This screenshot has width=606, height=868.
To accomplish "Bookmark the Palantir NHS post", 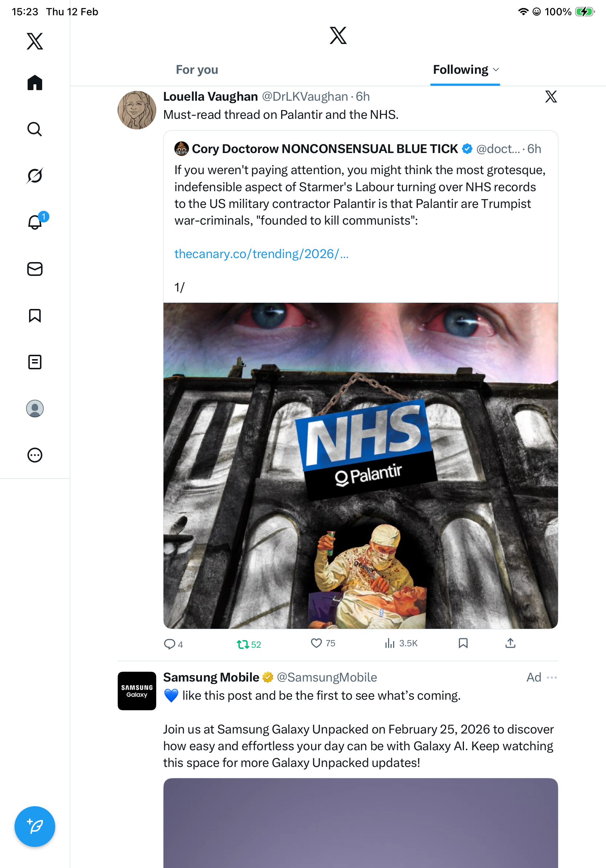I will (x=463, y=643).
